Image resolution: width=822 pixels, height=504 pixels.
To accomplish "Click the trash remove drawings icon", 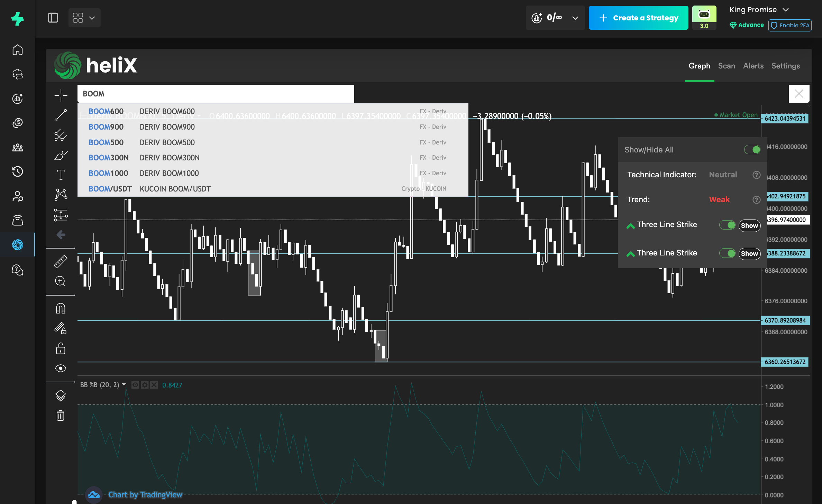I will (x=61, y=415).
